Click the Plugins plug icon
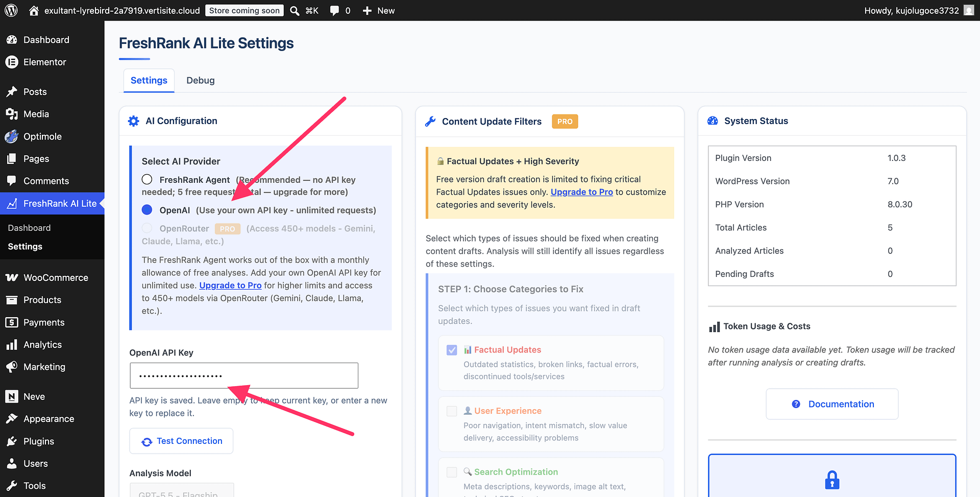This screenshot has width=980, height=497. [12, 441]
